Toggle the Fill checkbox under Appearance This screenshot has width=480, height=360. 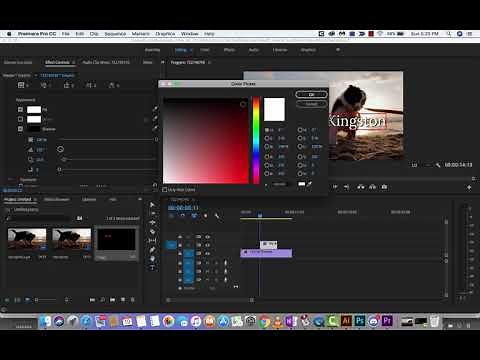(20, 109)
